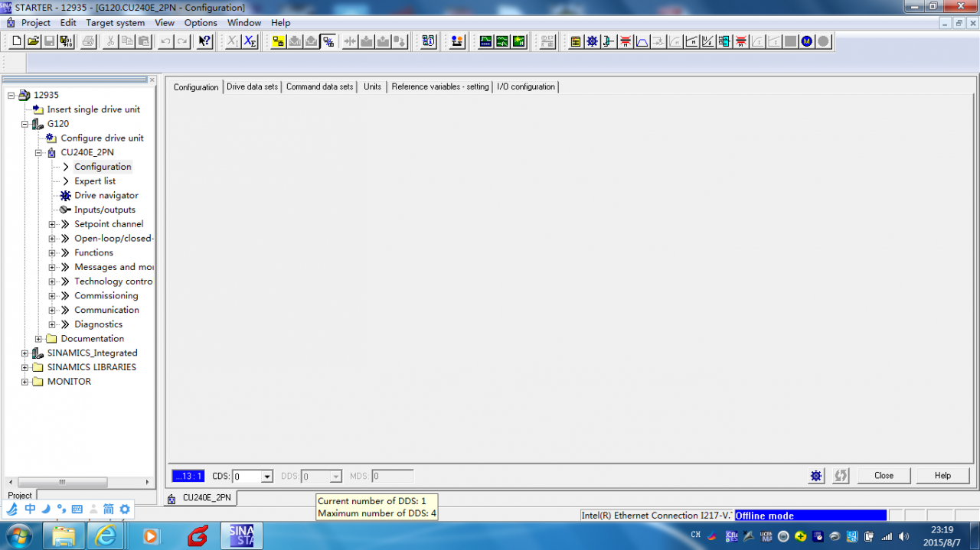This screenshot has width=980, height=550.
Task: Click the Offline mode status indicator
Action: tap(810, 516)
